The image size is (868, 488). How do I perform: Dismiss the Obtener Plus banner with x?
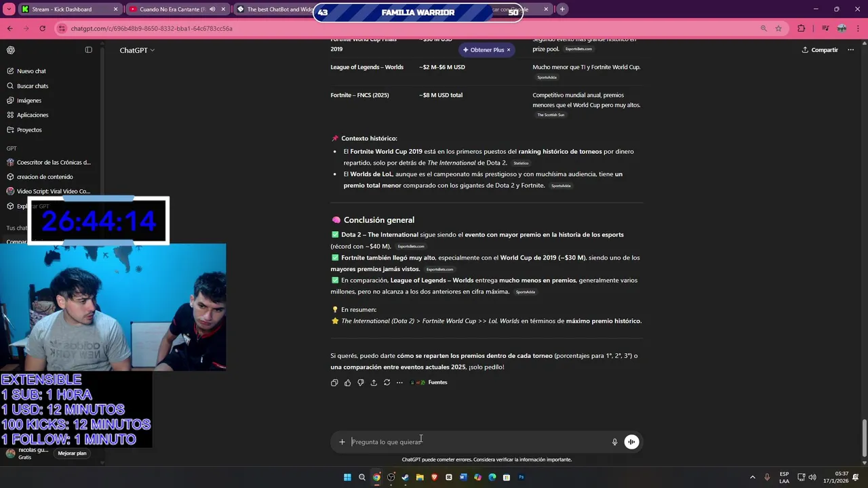point(509,50)
